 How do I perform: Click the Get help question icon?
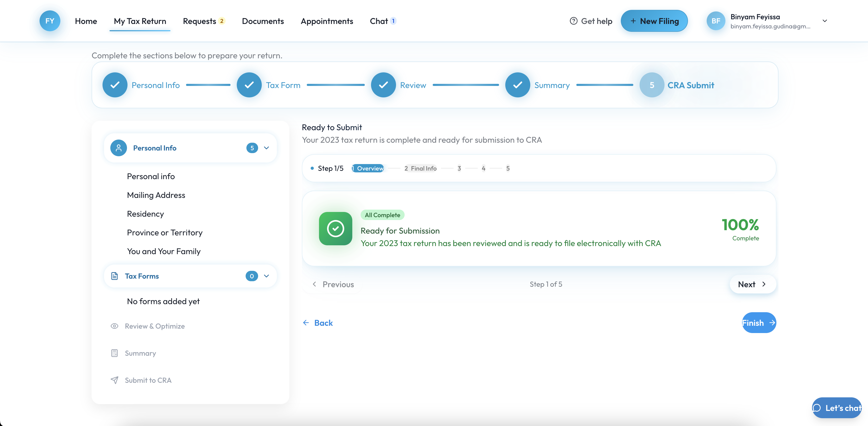pos(573,21)
